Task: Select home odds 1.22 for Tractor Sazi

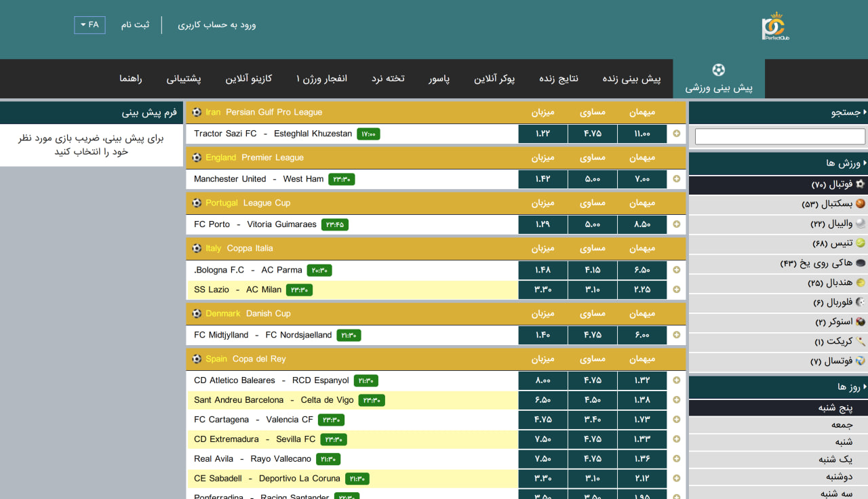Action: (542, 134)
